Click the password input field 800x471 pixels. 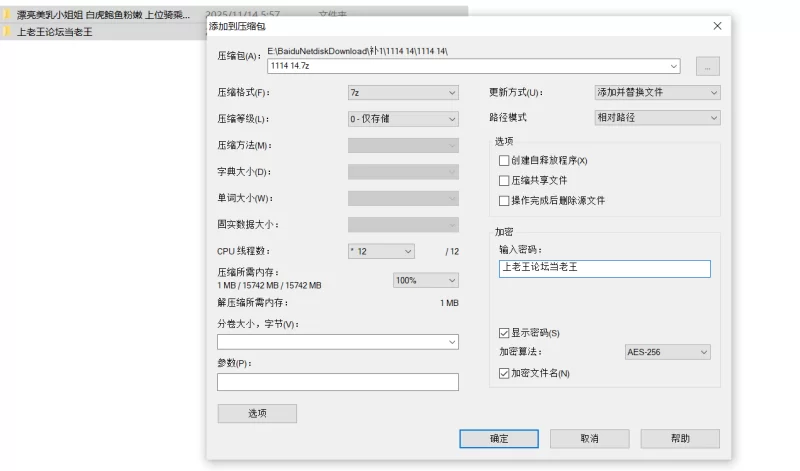pyautogui.click(x=605, y=269)
